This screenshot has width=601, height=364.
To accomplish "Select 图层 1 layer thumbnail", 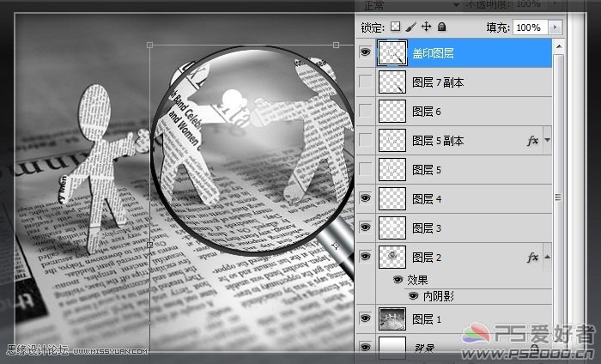I will point(392,318).
